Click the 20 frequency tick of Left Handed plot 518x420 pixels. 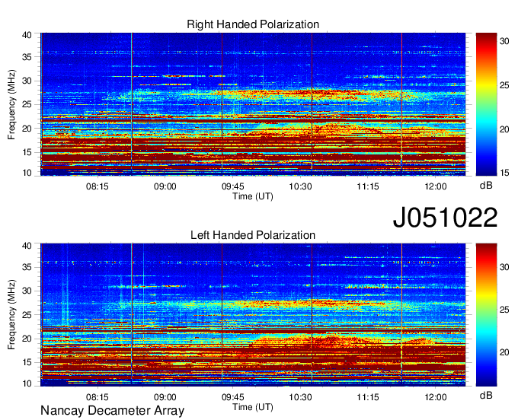27,339
